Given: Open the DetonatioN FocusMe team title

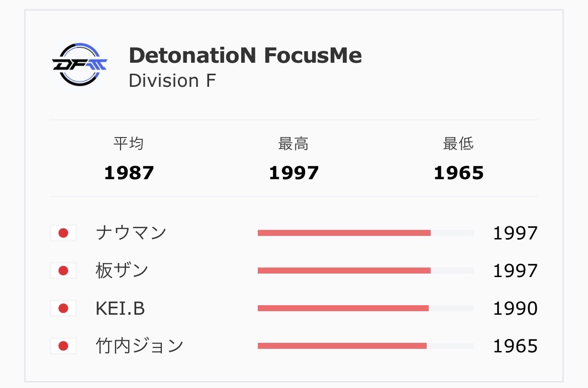Looking at the screenshot, I should tap(245, 55).
